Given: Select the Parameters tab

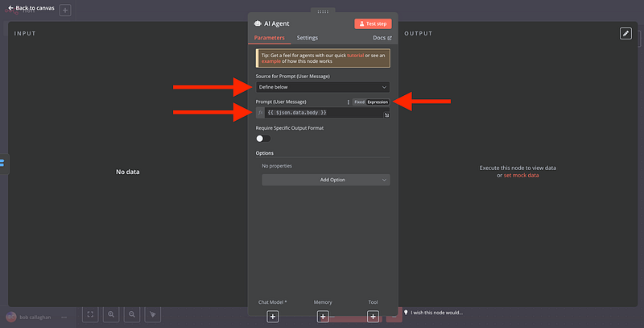Looking at the screenshot, I should 269,38.
